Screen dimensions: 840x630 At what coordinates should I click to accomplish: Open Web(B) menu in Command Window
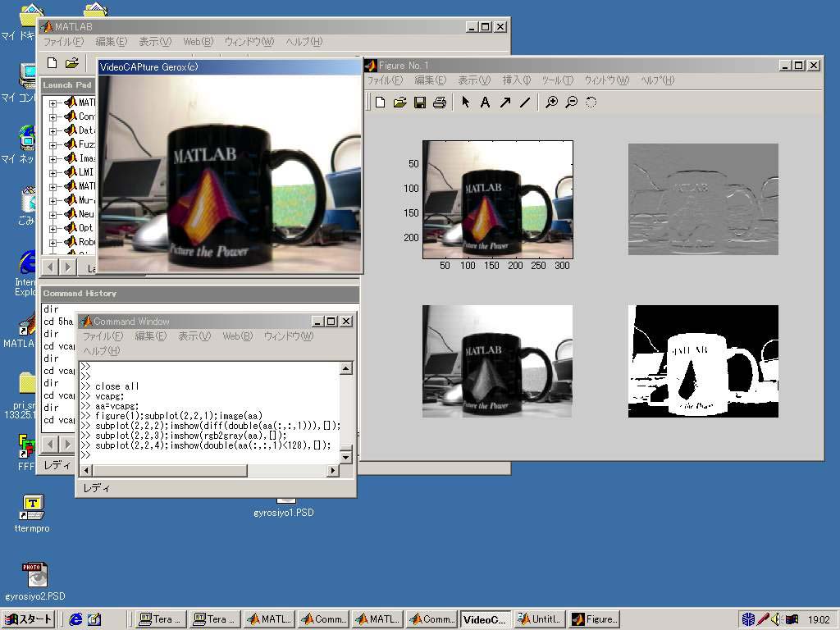point(237,336)
